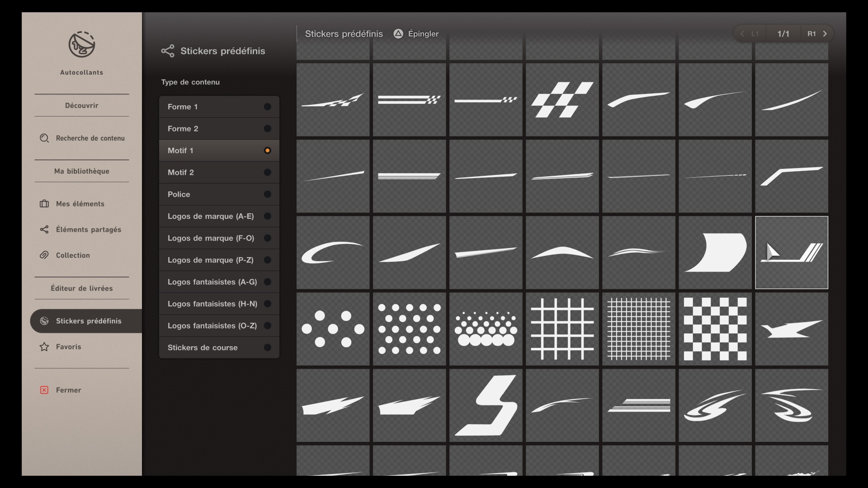
Task: Open Collection paperclip icon
Action: (x=44, y=255)
